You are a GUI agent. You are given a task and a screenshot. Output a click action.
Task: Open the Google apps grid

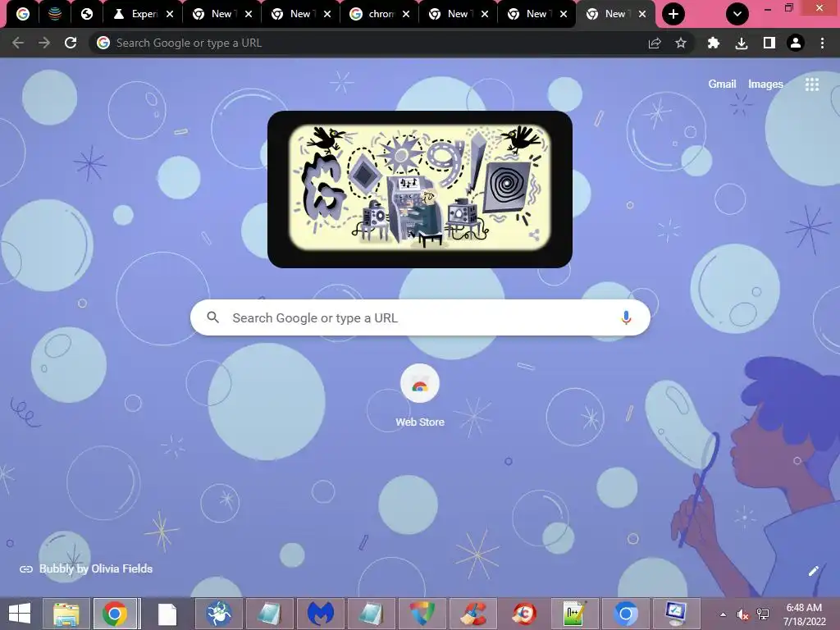(812, 84)
